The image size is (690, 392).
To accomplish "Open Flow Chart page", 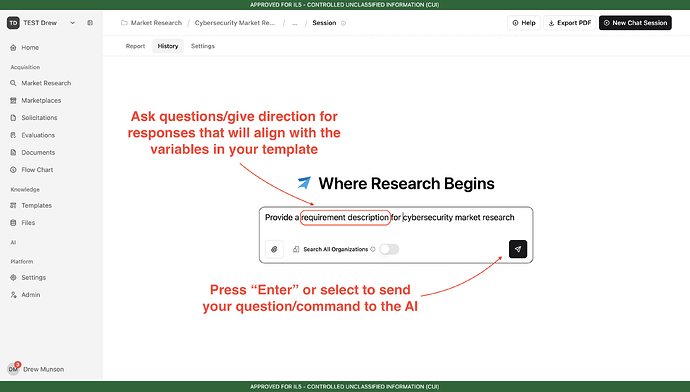I will point(37,170).
